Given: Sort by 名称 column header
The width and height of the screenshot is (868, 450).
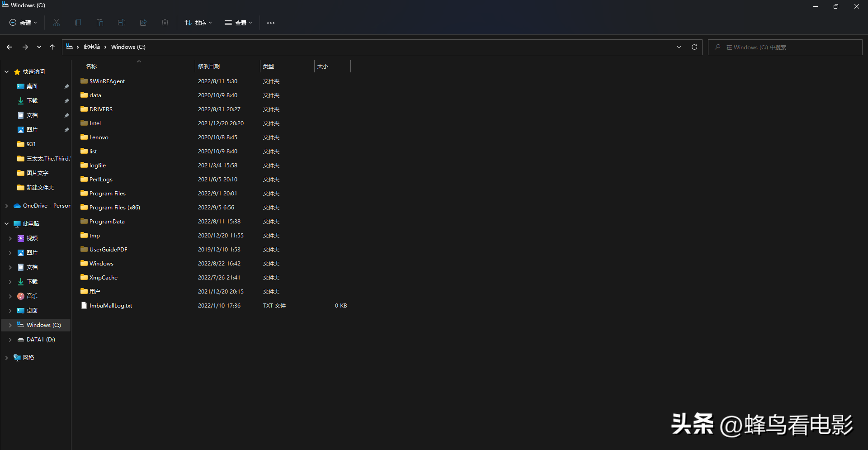Looking at the screenshot, I should [x=91, y=66].
